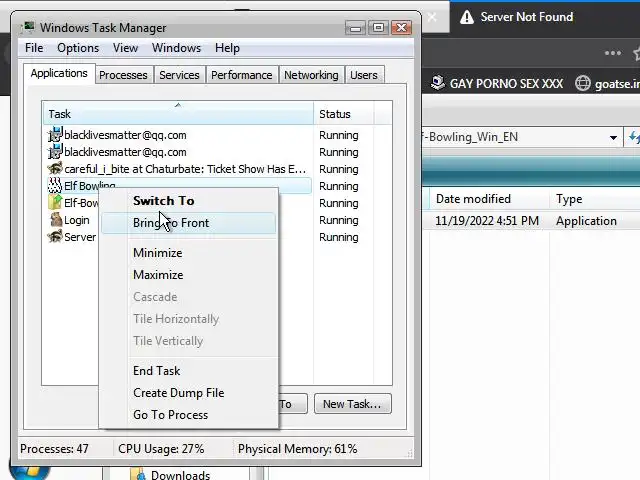This screenshot has height=480, width=640.
Task: Click Processes: 47 in status bar
Action: click(54, 449)
